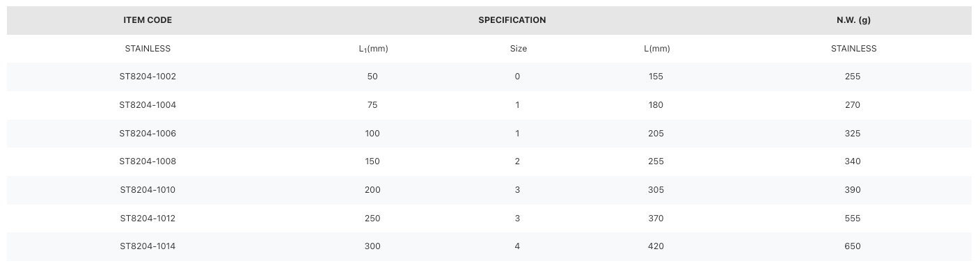Click the STAINLESS subheader under N.W. (g)
980x270 pixels.
853,49
